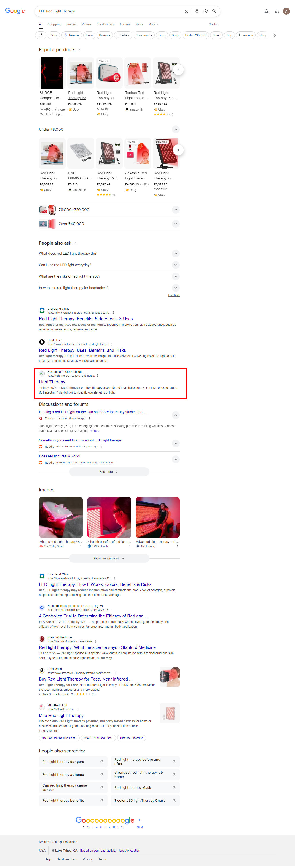
Task: Open the three-dot menu for the r/30PlusSkinCare post
Action: (x=117, y=463)
